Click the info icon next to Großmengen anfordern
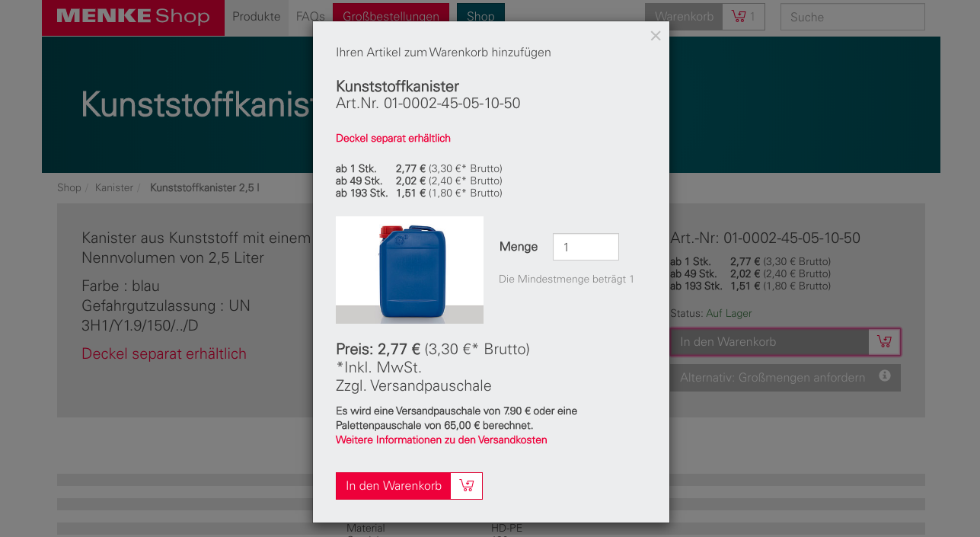 (884, 376)
